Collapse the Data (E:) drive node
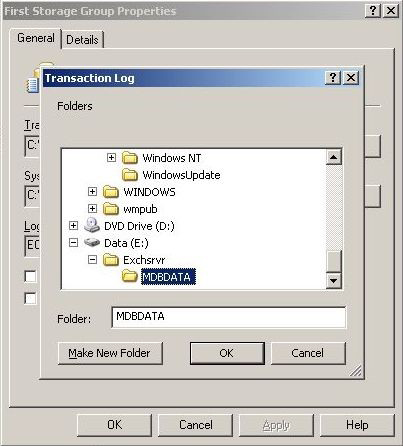The width and height of the screenshot is (403, 446). [x=73, y=242]
